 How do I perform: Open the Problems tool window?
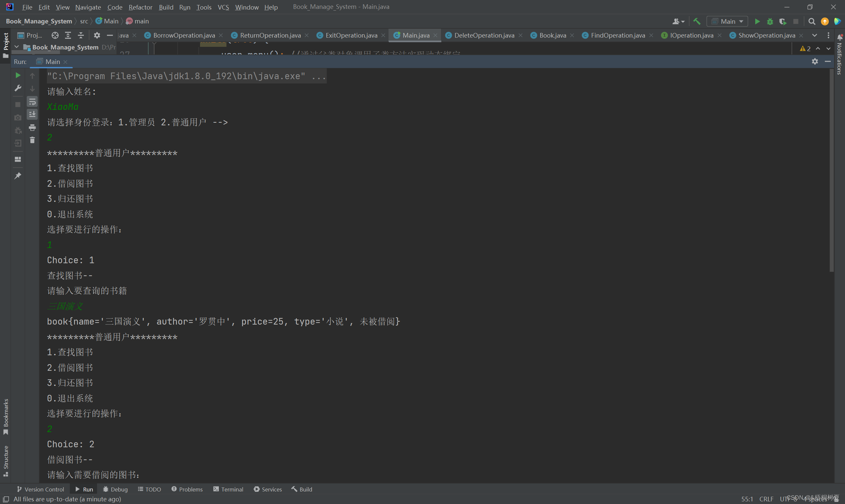(x=187, y=489)
